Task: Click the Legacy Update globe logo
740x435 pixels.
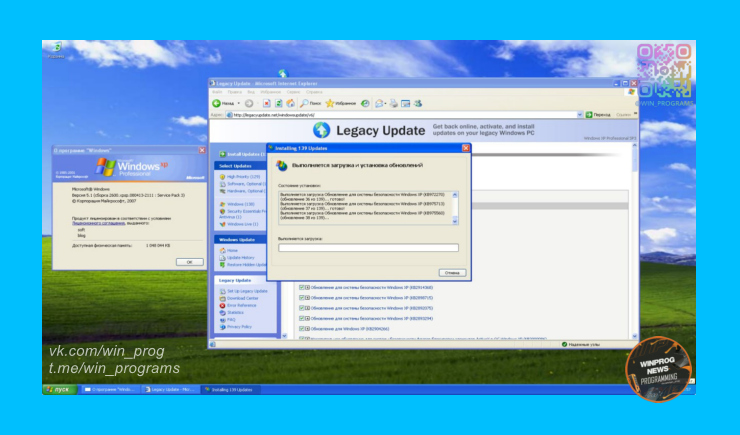Action: pyautogui.click(x=321, y=130)
